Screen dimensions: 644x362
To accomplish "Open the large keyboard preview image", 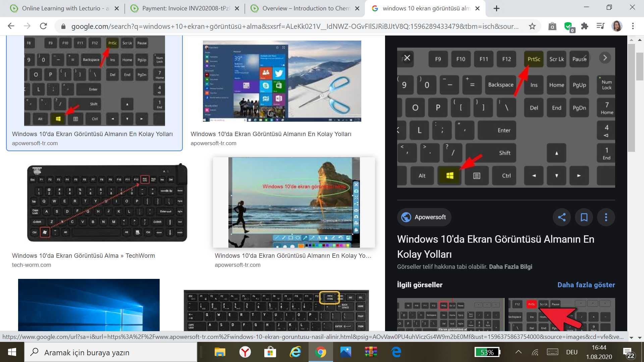I will [506, 118].
